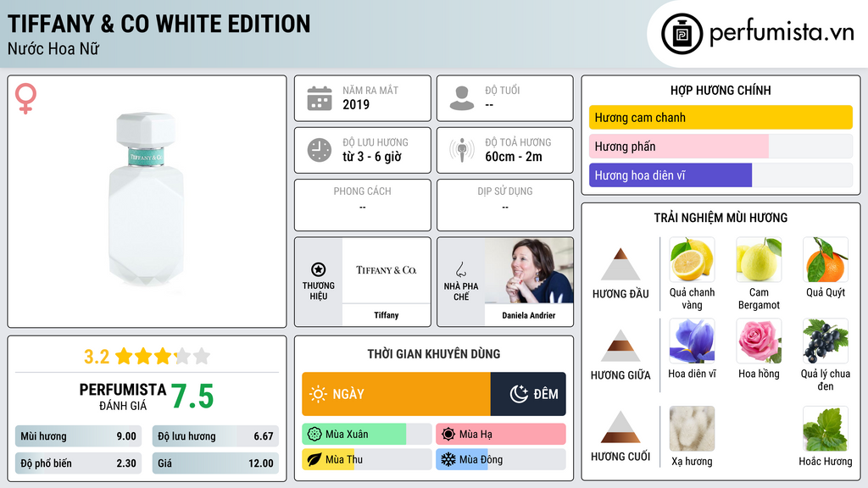Click the calendar icon beside Năm ra mắt
The width and height of the screenshot is (868, 488).
point(320,98)
